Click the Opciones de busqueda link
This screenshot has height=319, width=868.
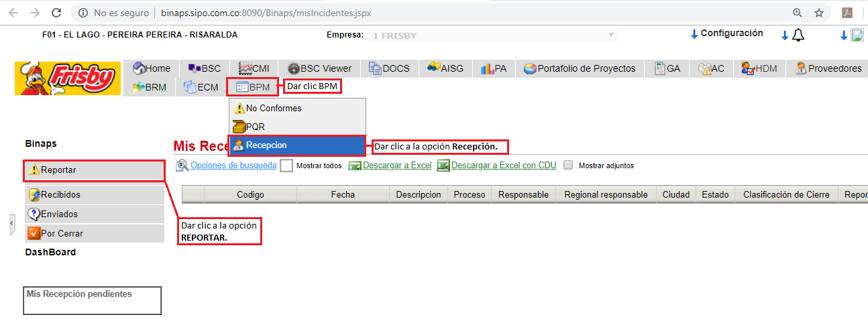click(x=233, y=166)
